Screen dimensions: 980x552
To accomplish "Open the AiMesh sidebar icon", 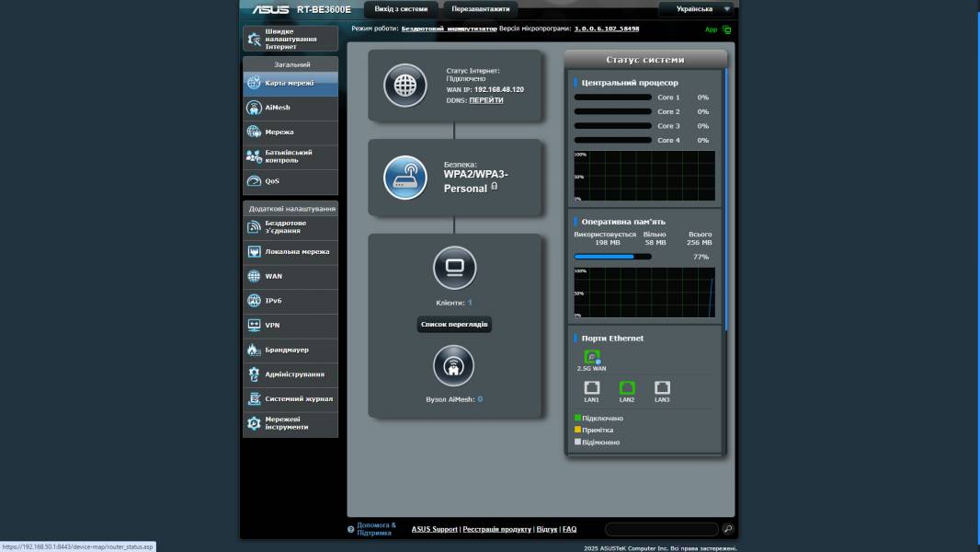I will [x=254, y=108].
